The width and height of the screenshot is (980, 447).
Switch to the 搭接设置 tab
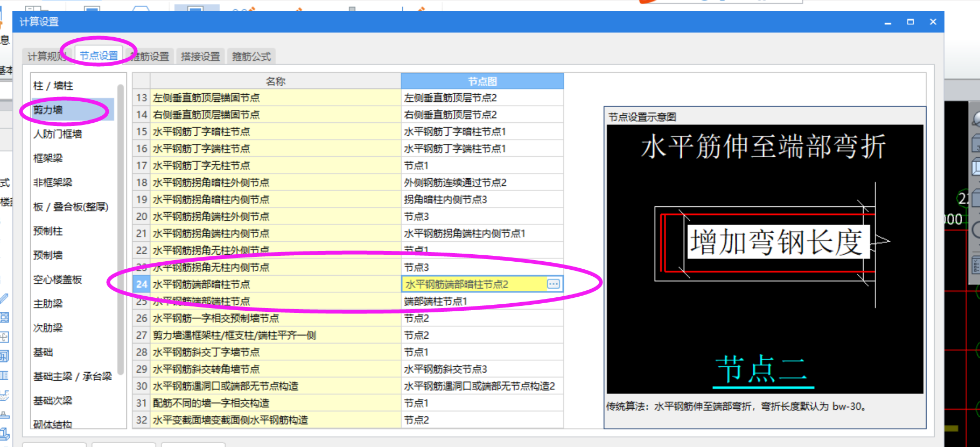pyautogui.click(x=200, y=56)
